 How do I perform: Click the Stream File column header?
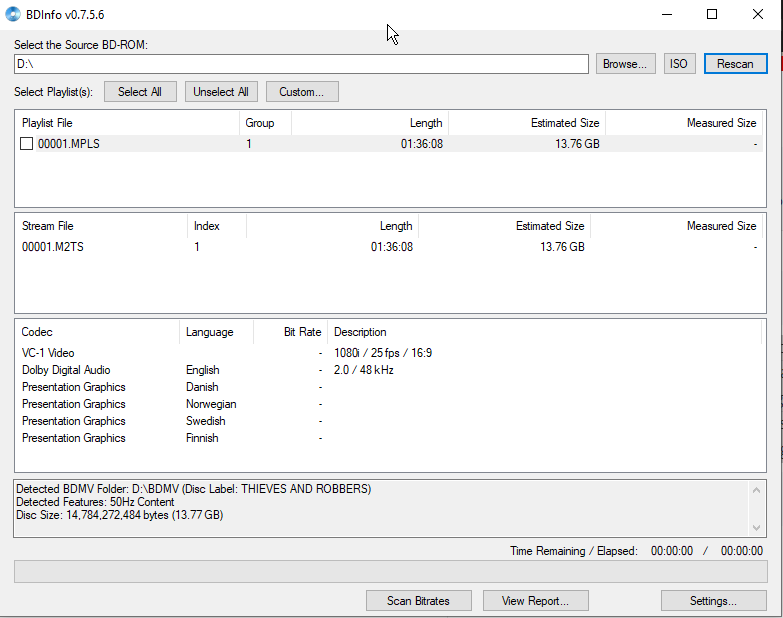click(101, 226)
